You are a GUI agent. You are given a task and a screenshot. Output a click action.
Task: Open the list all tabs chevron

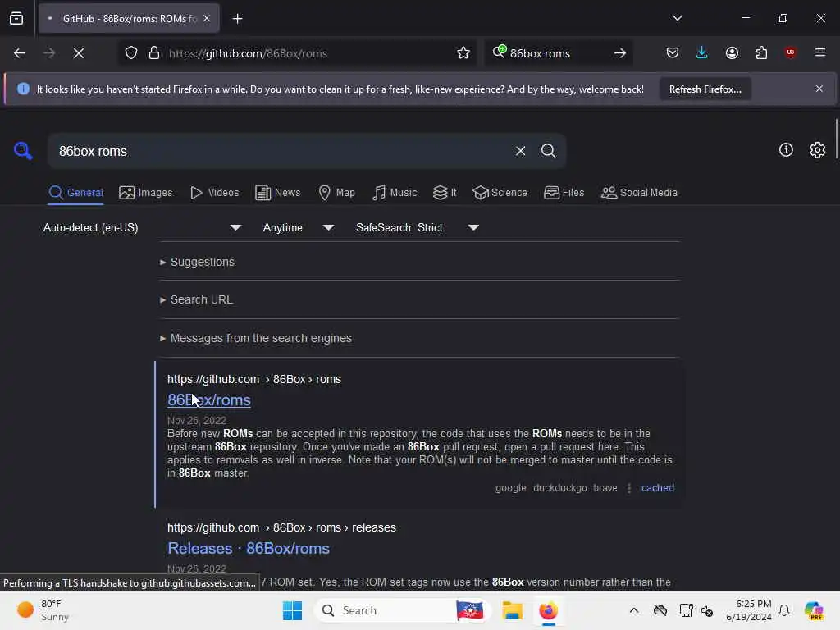677,18
